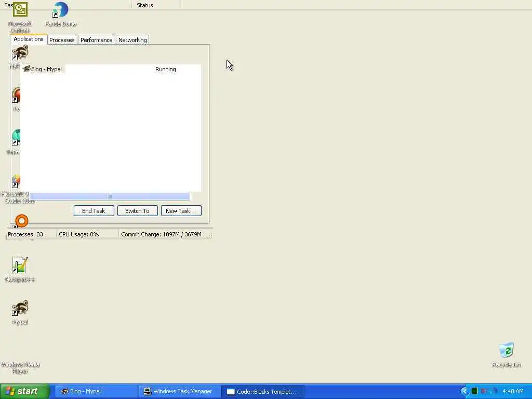The width and height of the screenshot is (532, 399).
Task: Switch to the Processes tab
Action: point(62,40)
